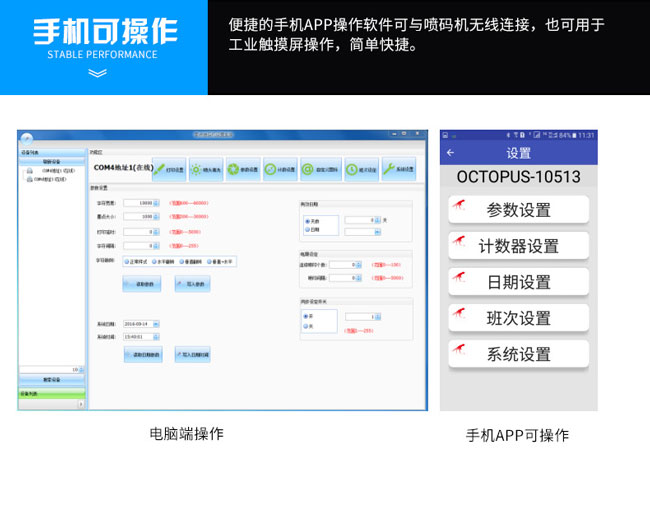This screenshot has width=650, height=512.
Task: Open the system date 2016-09-14 dropdown
Action: tap(157, 324)
